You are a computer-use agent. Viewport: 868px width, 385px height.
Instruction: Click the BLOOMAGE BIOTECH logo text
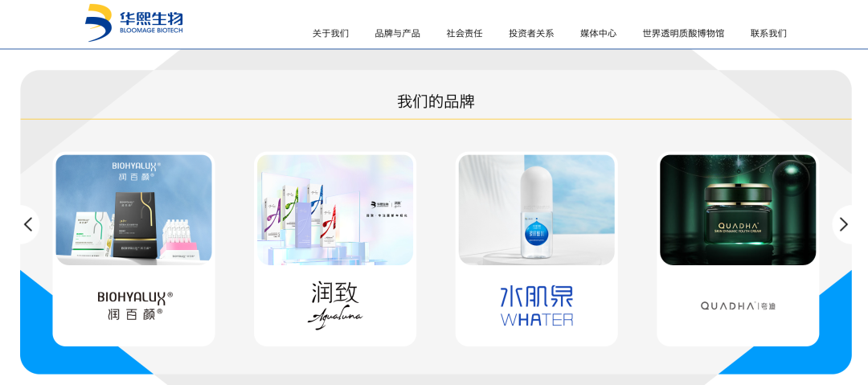tap(151, 31)
